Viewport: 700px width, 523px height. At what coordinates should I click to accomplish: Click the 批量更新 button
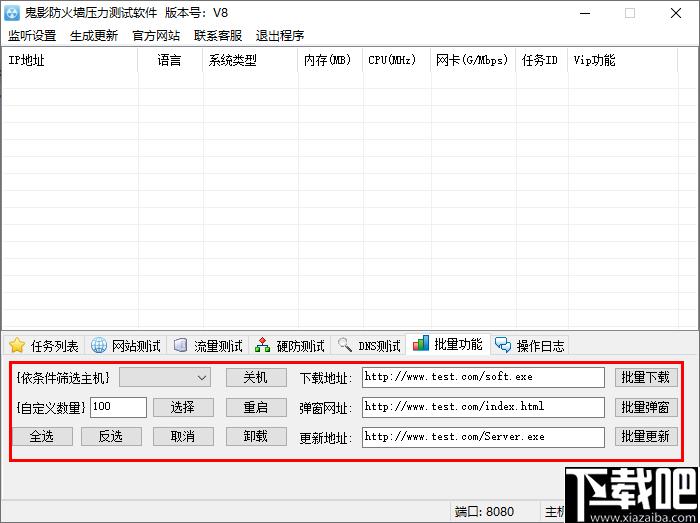point(646,436)
